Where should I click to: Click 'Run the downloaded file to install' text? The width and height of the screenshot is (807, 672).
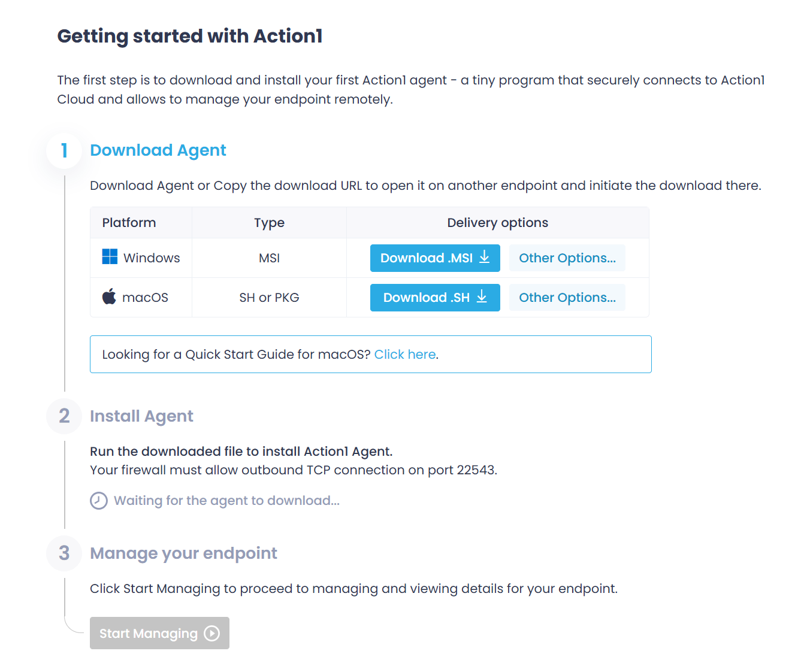tap(241, 452)
